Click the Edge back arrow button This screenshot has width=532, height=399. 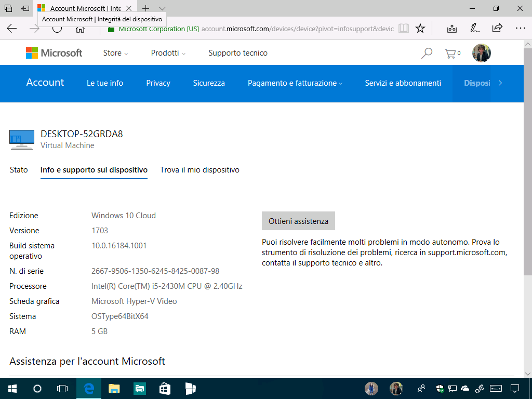point(11,29)
